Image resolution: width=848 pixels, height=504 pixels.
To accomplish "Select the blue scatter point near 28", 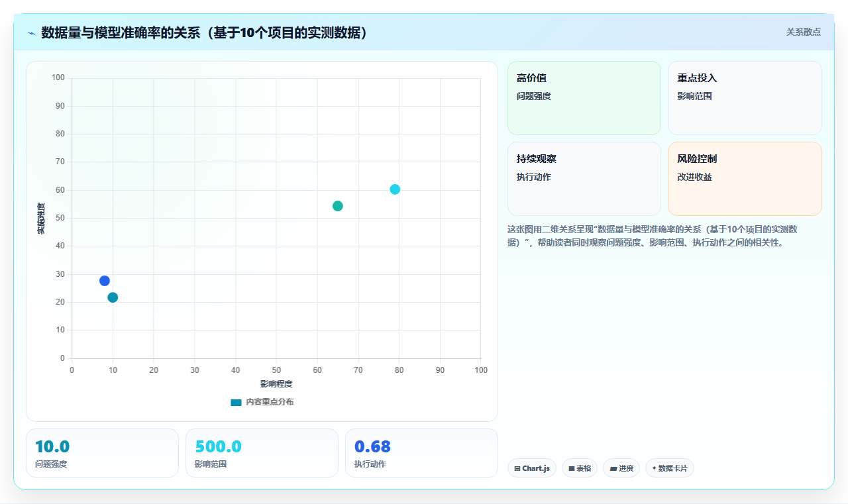I will click(x=105, y=281).
